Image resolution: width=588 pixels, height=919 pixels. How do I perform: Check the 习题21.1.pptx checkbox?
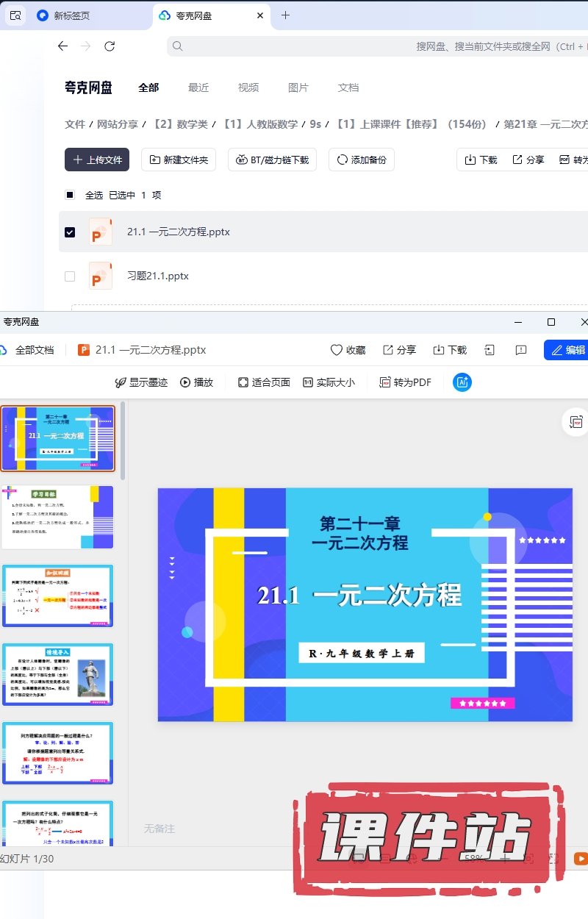(x=70, y=276)
